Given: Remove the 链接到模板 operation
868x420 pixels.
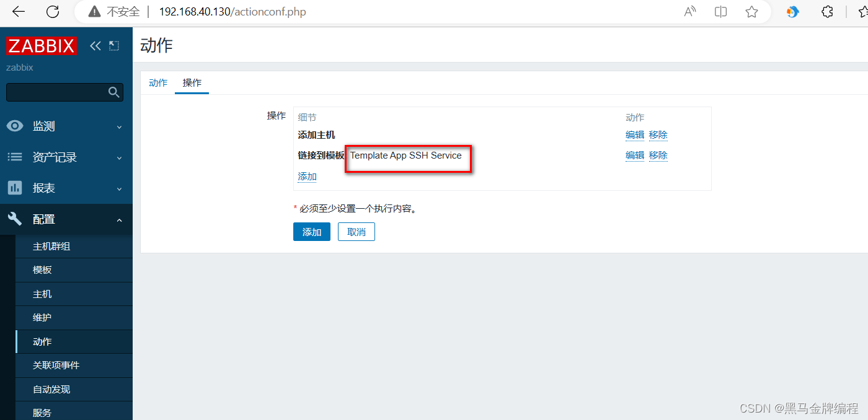Looking at the screenshot, I should click(658, 155).
